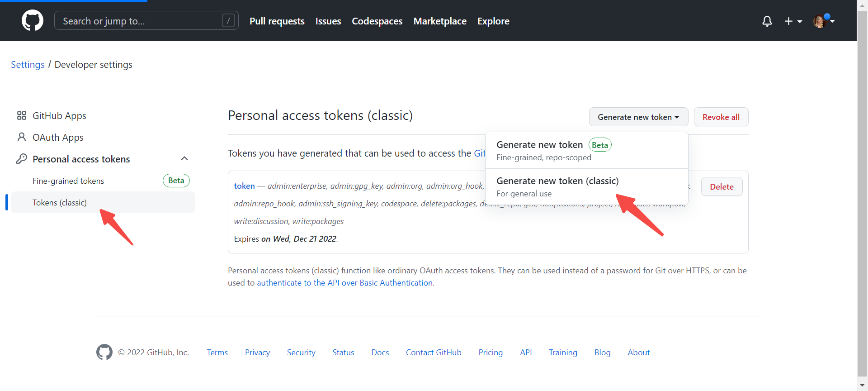This screenshot has height=391, width=868.
Task: Choose Generate new token (classic)
Action: tap(587, 186)
